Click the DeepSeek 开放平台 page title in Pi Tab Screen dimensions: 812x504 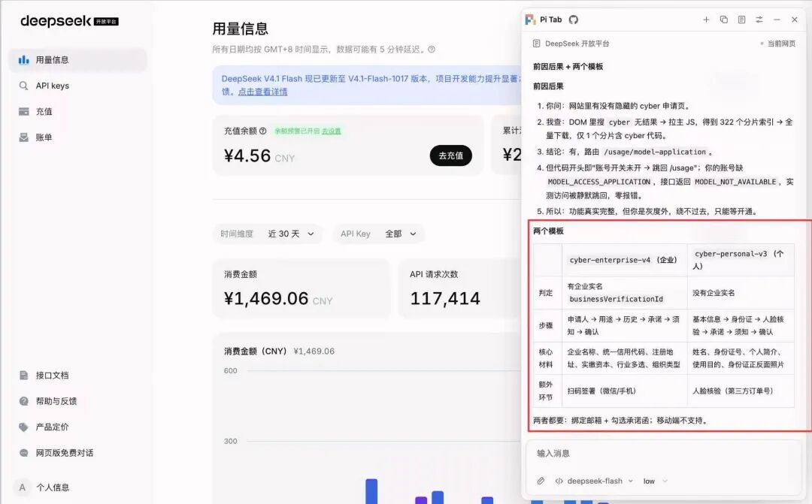click(x=577, y=44)
